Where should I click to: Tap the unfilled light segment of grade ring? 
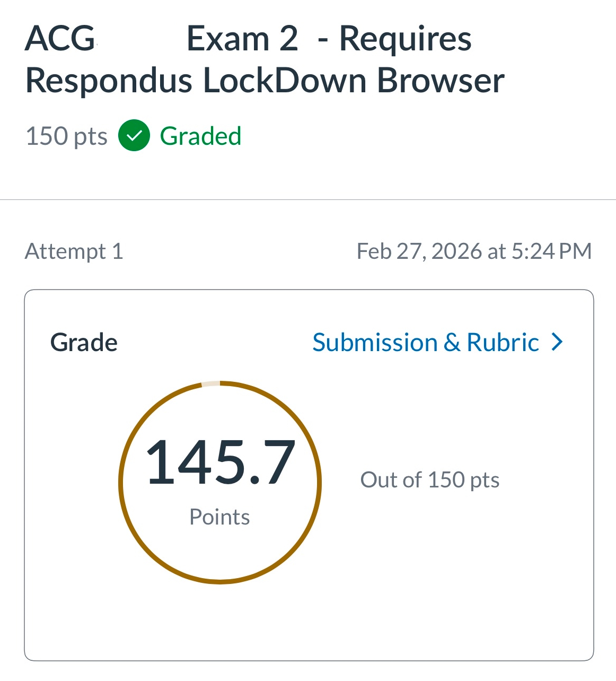tap(210, 384)
